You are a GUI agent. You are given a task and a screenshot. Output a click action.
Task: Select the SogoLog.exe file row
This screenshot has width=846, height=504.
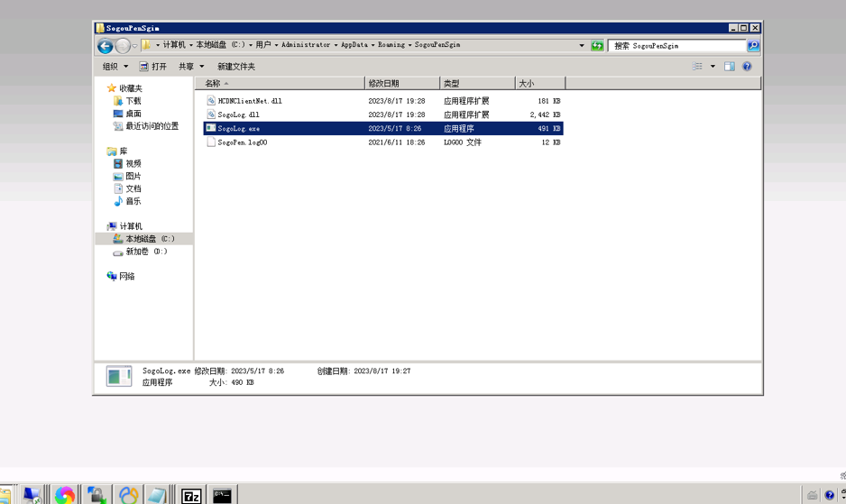click(x=383, y=128)
